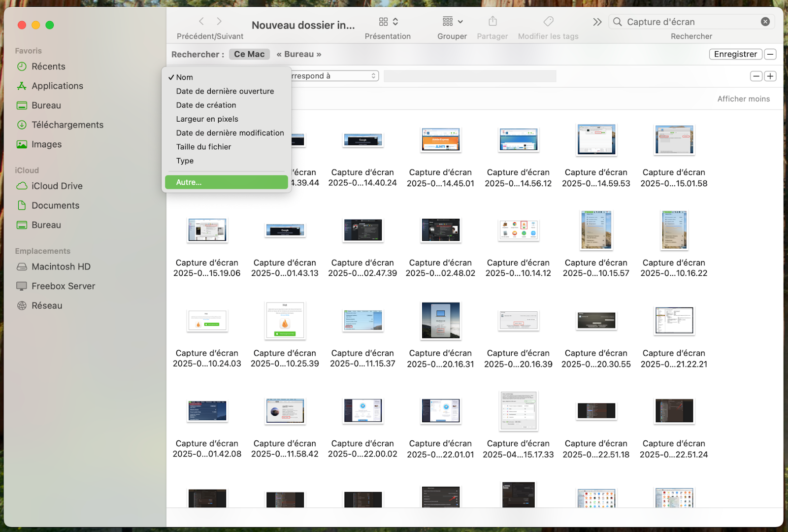Clear the search with the x icon
The image size is (788, 532).
pyautogui.click(x=765, y=21)
